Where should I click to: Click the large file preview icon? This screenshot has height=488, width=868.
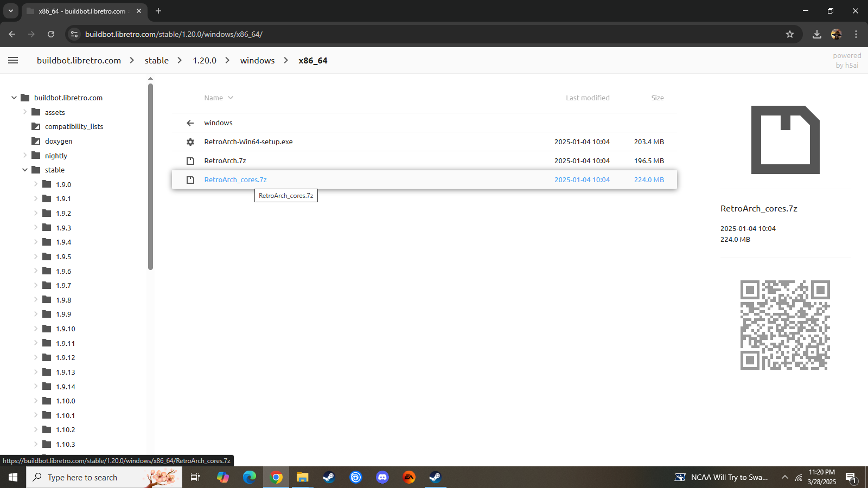[x=785, y=140]
